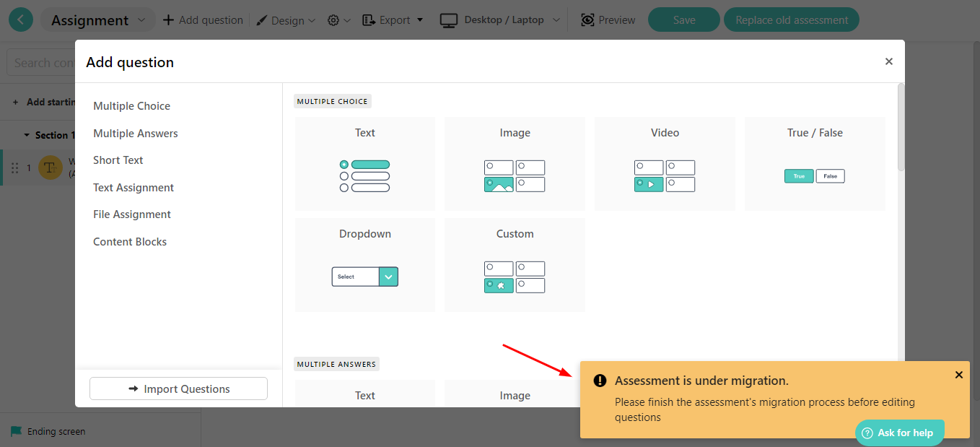
Task: Choose Multiple Answers Image question type
Action: pyautogui.click(x=515, y=394)
